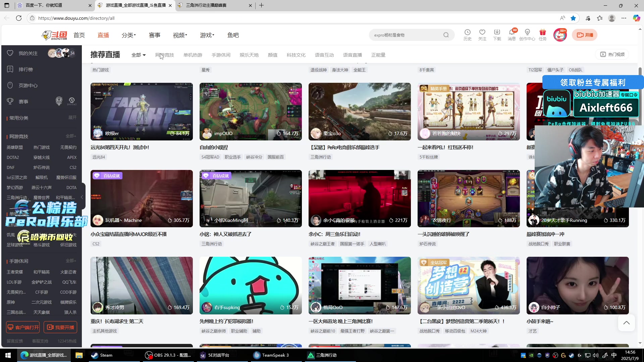Viewport: 644px width, 362px height.
Task: Click the search magnifier icon
Action: click(x=446, y=35)
